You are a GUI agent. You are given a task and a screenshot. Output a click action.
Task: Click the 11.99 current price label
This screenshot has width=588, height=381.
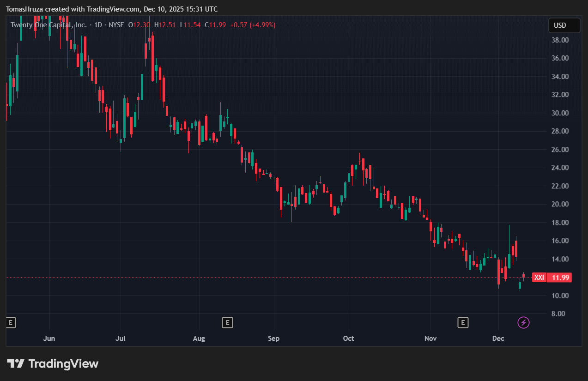click(559, 278)
